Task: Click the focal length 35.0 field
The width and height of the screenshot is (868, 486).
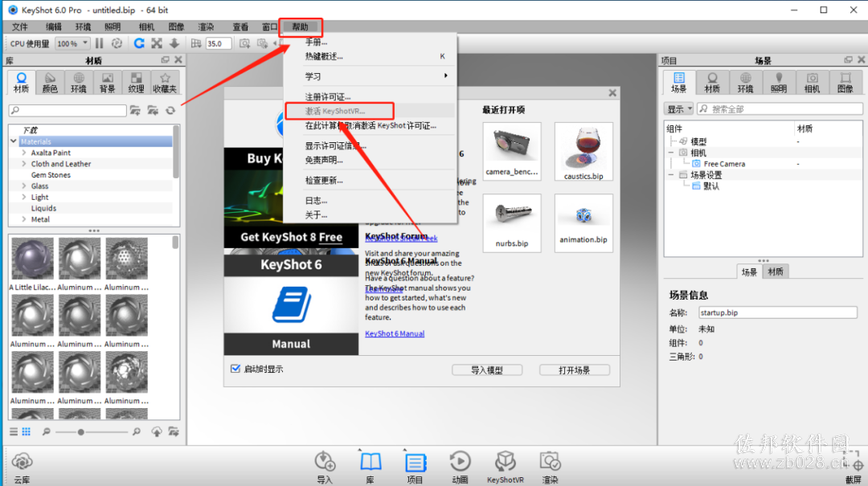Action: pos(218,43)
